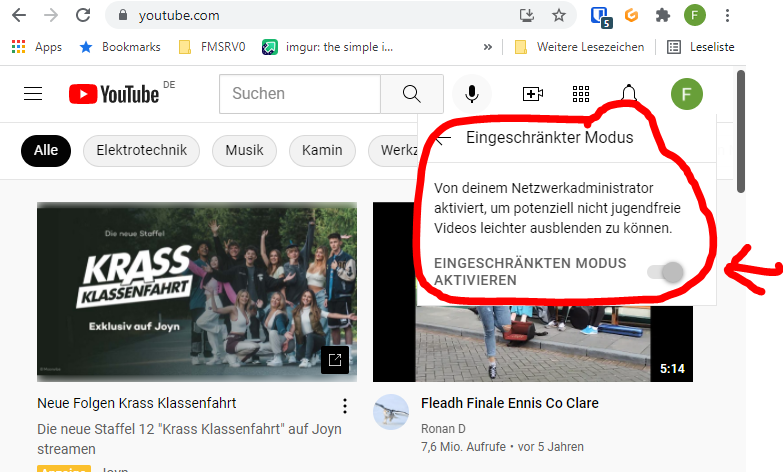Open the Fleadh Finale Ennis Co Clare title
Viewport: 783px width, 472px height.
point(509,403)
